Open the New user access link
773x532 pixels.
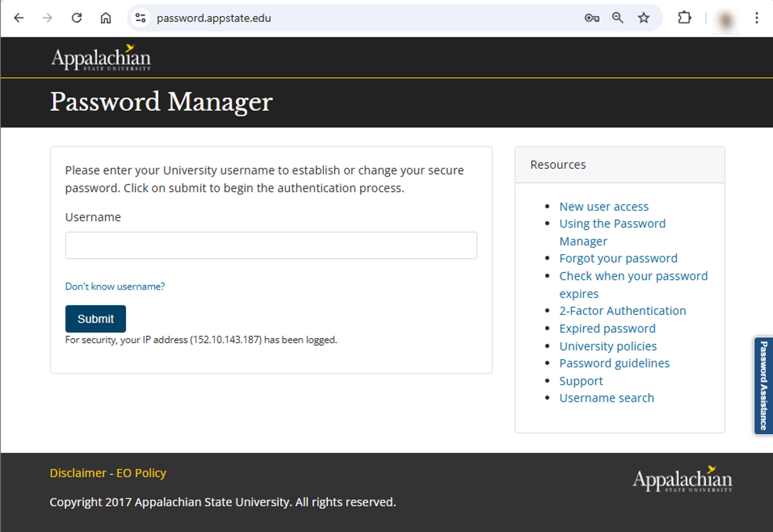click(x=604, y=206)
